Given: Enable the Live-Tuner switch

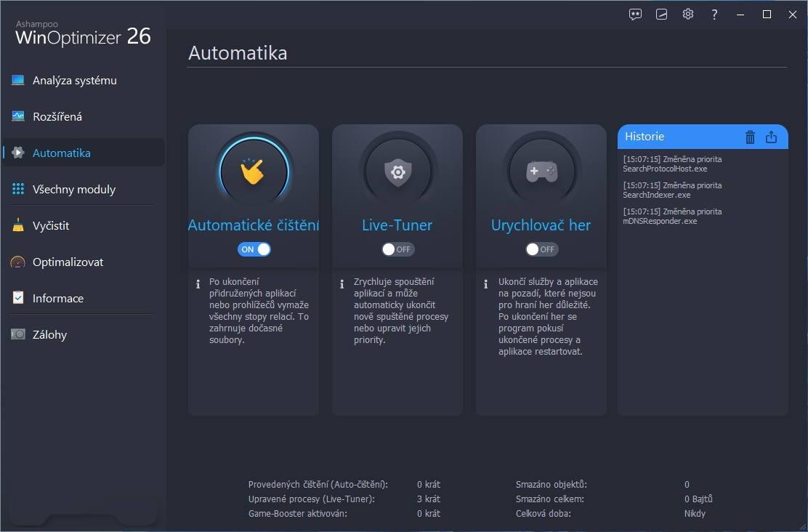Looking at the screenshot, I should pyautogui.click(x=397, y=249).
